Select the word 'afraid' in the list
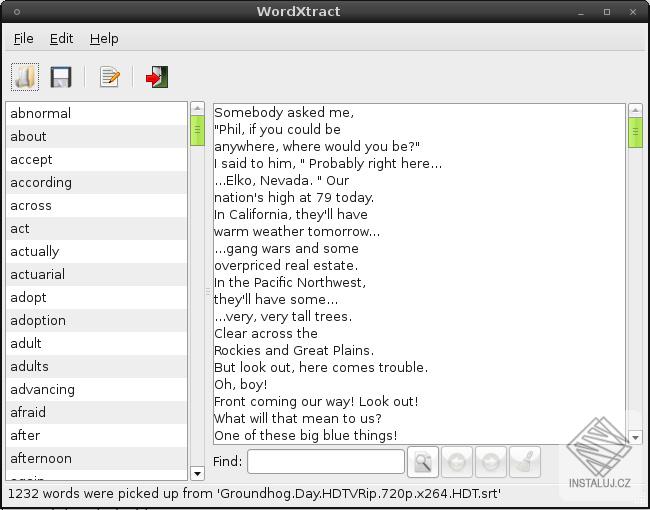This screenshot has height=510, width=650. (97, 413)
